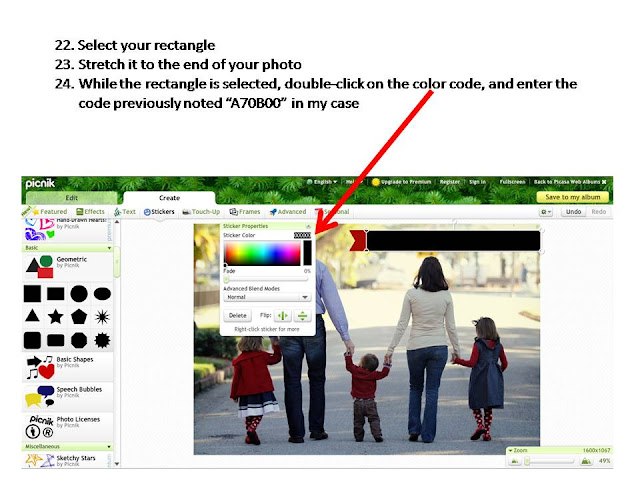Image resolution: width=640 pixels, height=480 pixels.
Task: Open the settings gear menu
Action: (x=546, y=212)
